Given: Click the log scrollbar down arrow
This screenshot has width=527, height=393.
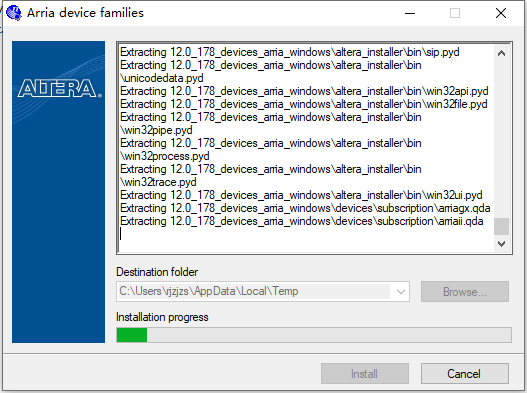Looking at the screenshot, I should pos(501,243).
